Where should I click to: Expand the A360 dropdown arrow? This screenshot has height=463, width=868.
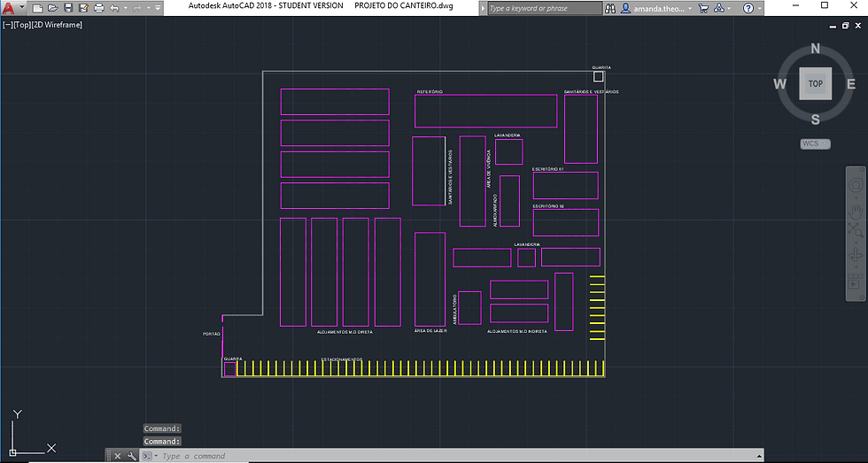(x=729, y=8)
